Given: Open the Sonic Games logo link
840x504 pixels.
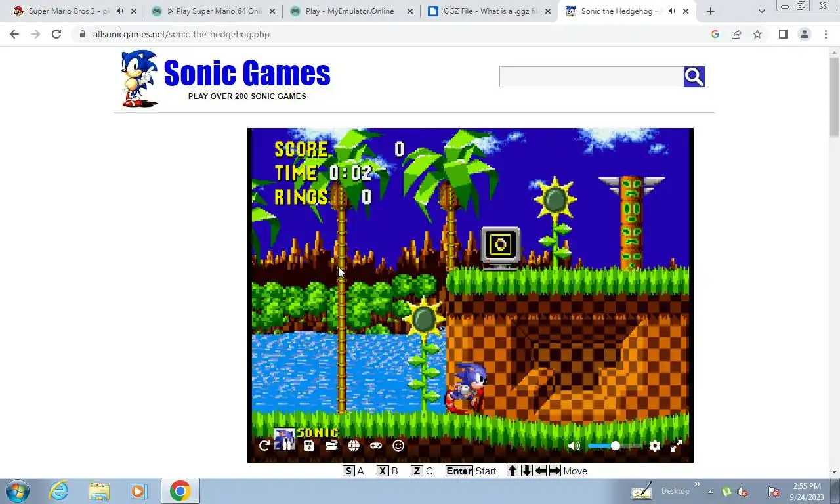Looking at the screenshot, I should (247, 73).
